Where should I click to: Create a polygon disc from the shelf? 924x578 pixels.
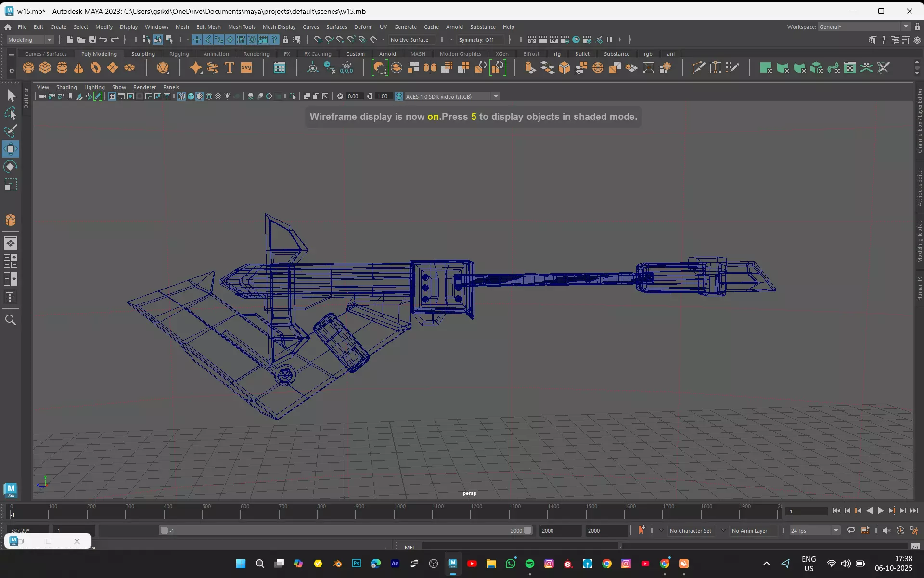point(129,68)
